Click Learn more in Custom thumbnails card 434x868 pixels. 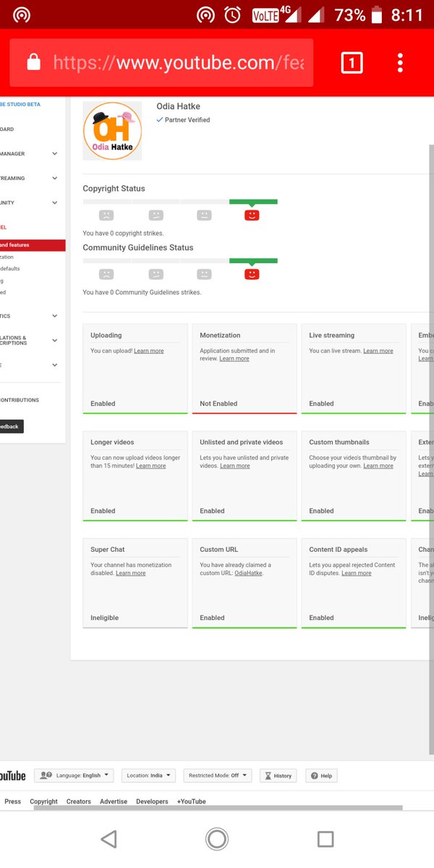378,466
